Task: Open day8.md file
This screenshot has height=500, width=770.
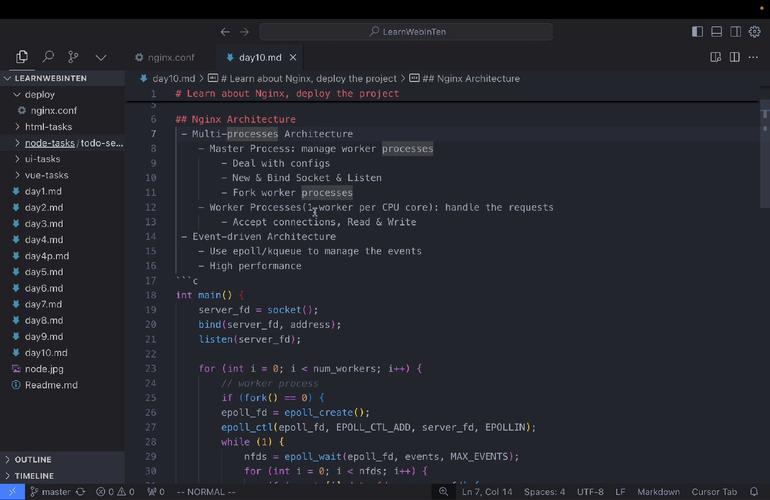Action: pyautogui.click(x=62, y=321)
